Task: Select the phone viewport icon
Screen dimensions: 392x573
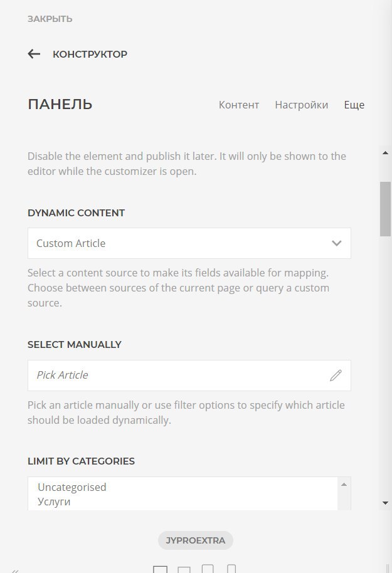Action: click(231, 569)
